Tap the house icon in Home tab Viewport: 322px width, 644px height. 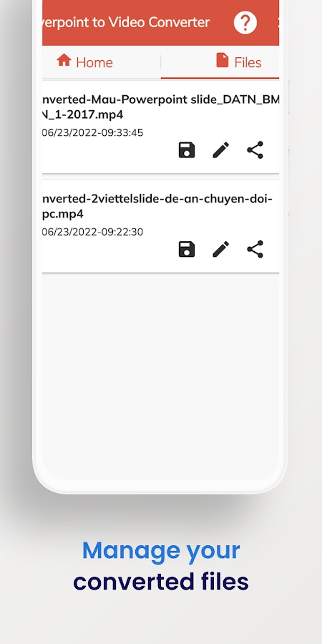pos(64,60)
